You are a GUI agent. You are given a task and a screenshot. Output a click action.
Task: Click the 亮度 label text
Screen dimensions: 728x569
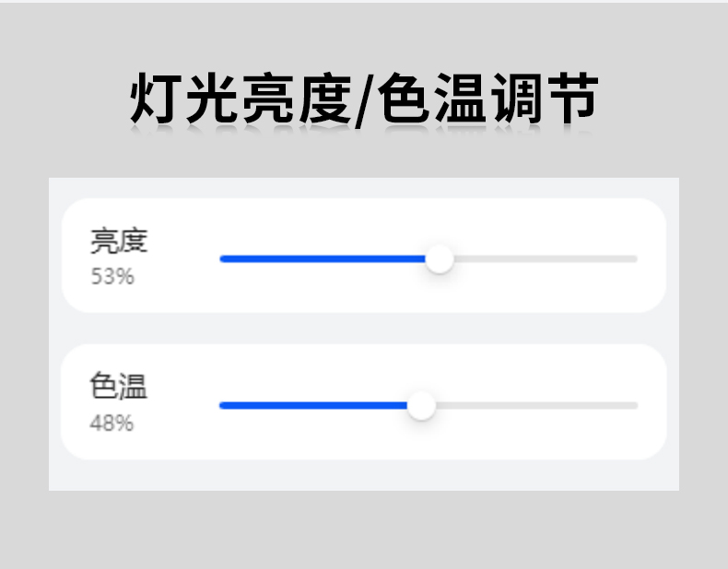tap(119, 241)
